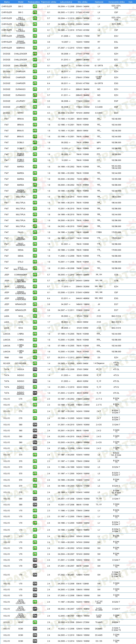The width and height of the screenshot is (136, 644).
Task: Click the 'EER' engine code cell
Action: tap(116, 48)
